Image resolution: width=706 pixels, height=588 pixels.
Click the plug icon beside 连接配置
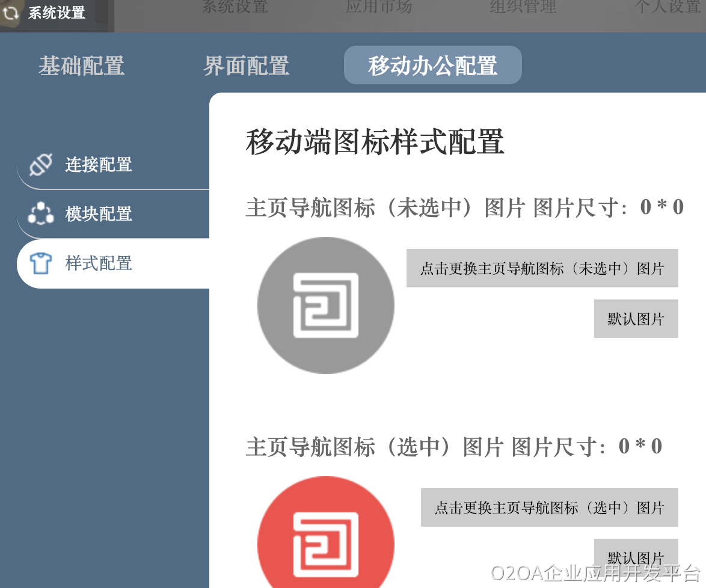pos(41,164)
